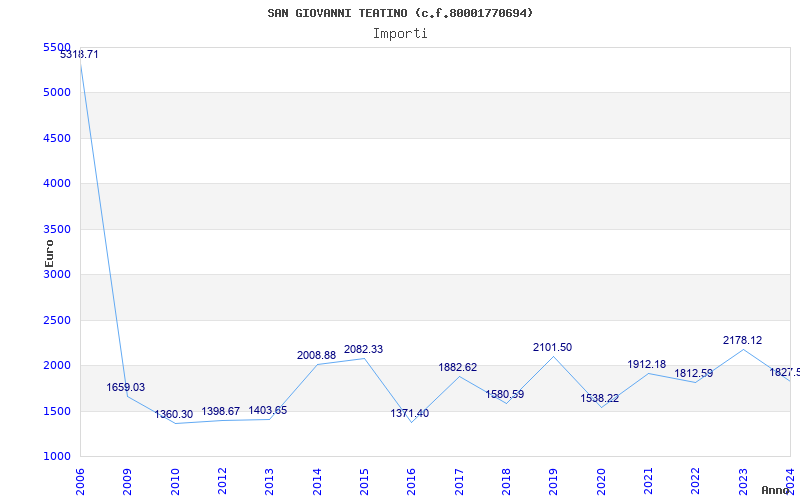The width and height of the screenshot is (800, 500).
Task: Click the 5318.71 data point label
Action: pos(79,54)
